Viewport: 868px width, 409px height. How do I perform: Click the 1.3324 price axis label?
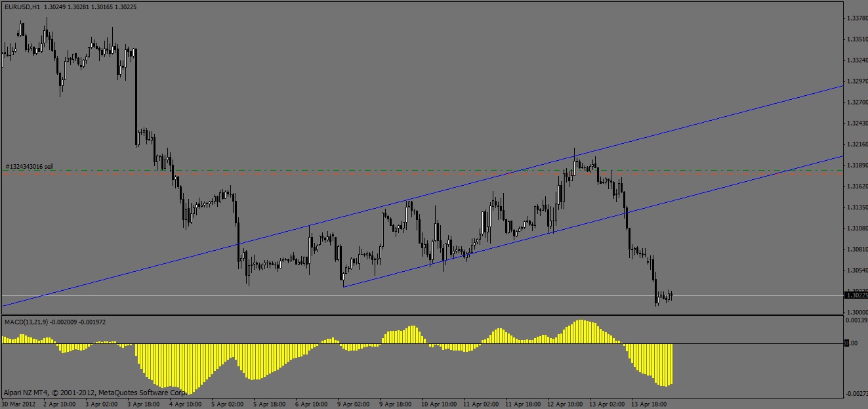(x=858, y=60)
